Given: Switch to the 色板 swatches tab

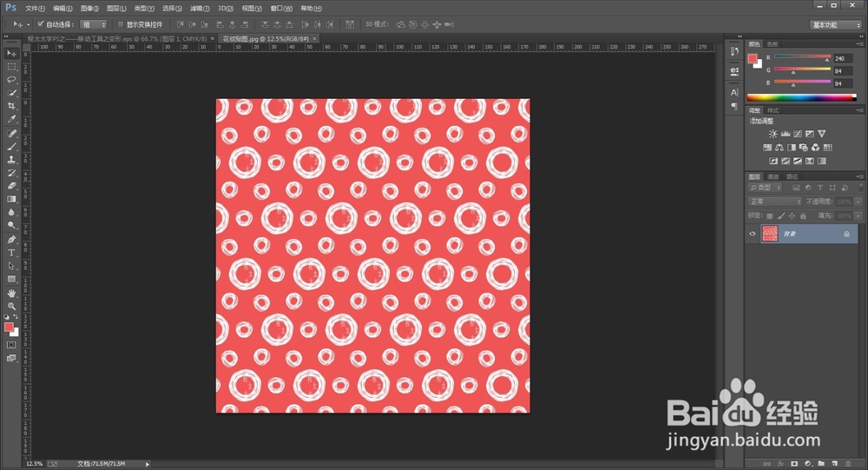Looking at the screenshot, I should (773, 43).
